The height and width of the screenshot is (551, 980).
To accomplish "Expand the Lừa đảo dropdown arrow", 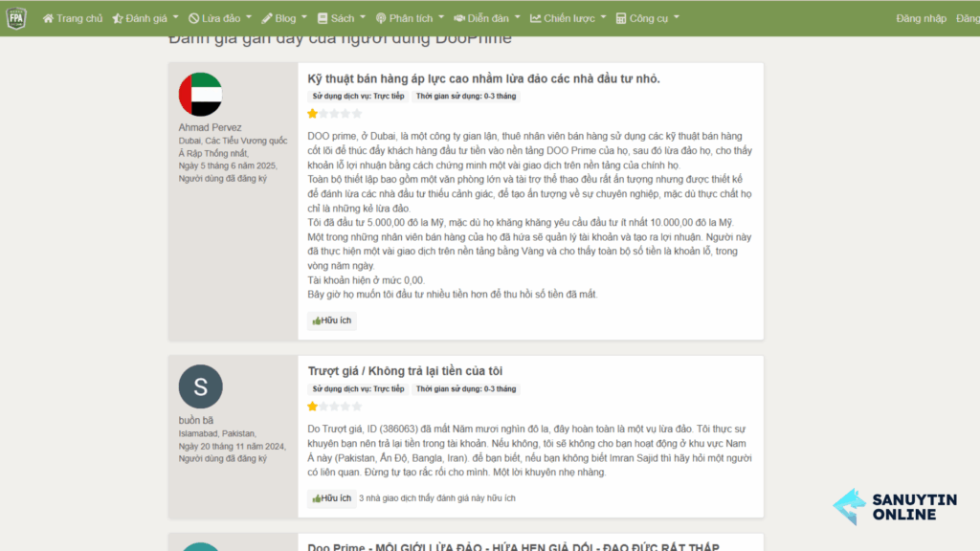I will [249, 17].
